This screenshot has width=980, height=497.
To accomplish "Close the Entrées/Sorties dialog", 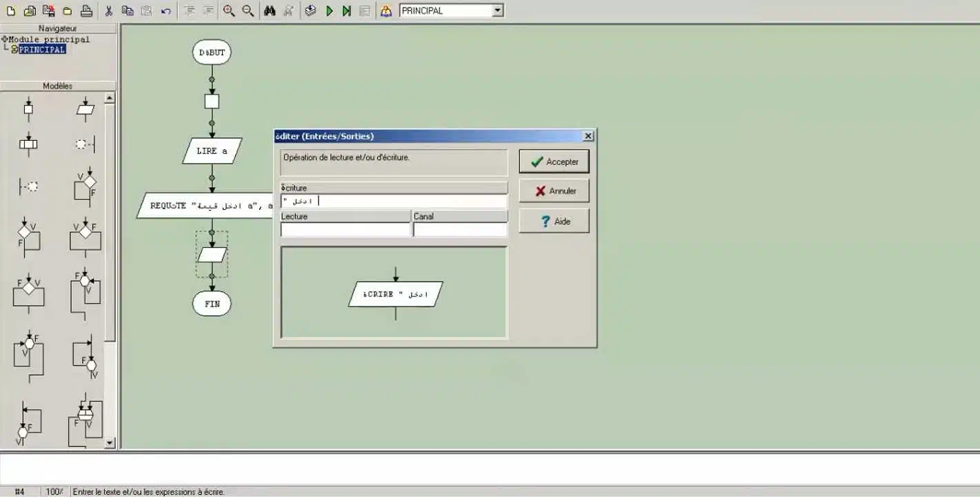I will point(588,137).
